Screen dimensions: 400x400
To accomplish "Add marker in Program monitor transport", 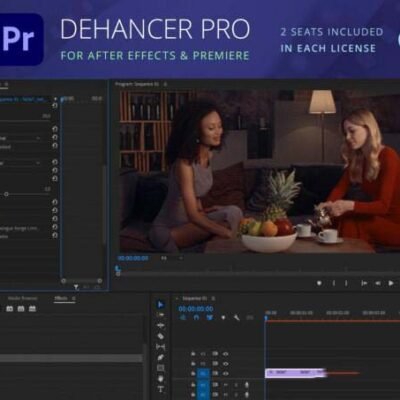I will click(x=319, y=283).
